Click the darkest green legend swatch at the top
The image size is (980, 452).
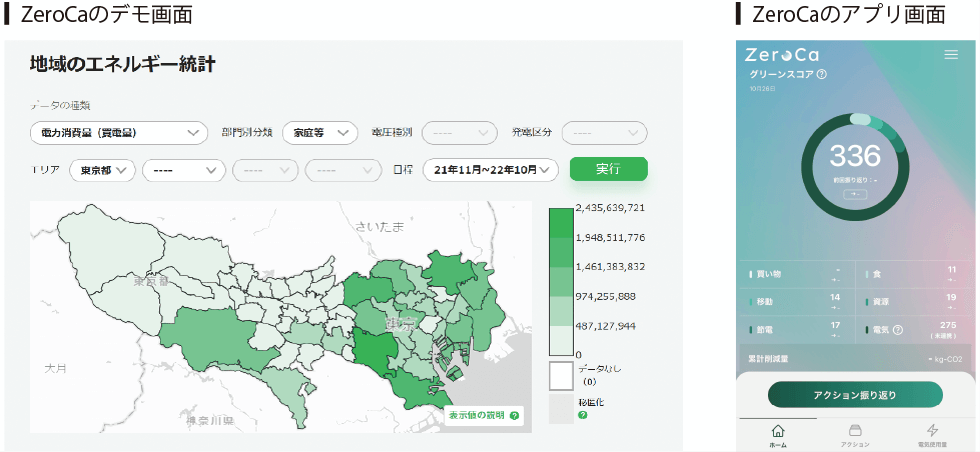click(x=561, y=222)
